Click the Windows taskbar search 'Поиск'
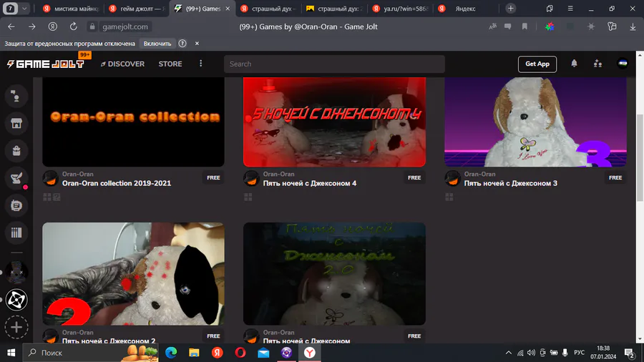Viewport: 644px width, 362px height. pyautogui.click(x=90, y=353)
